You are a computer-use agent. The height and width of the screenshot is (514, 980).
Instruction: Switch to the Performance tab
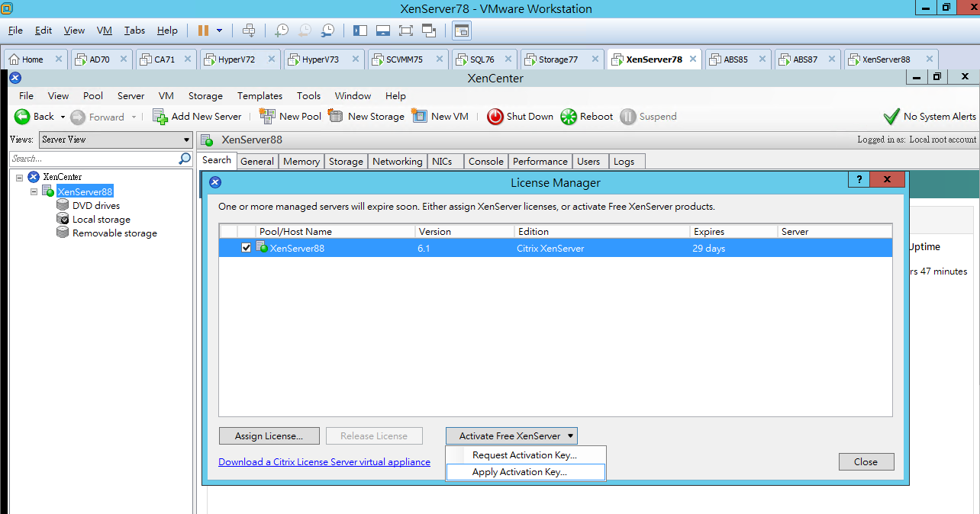tap(540, 162)
